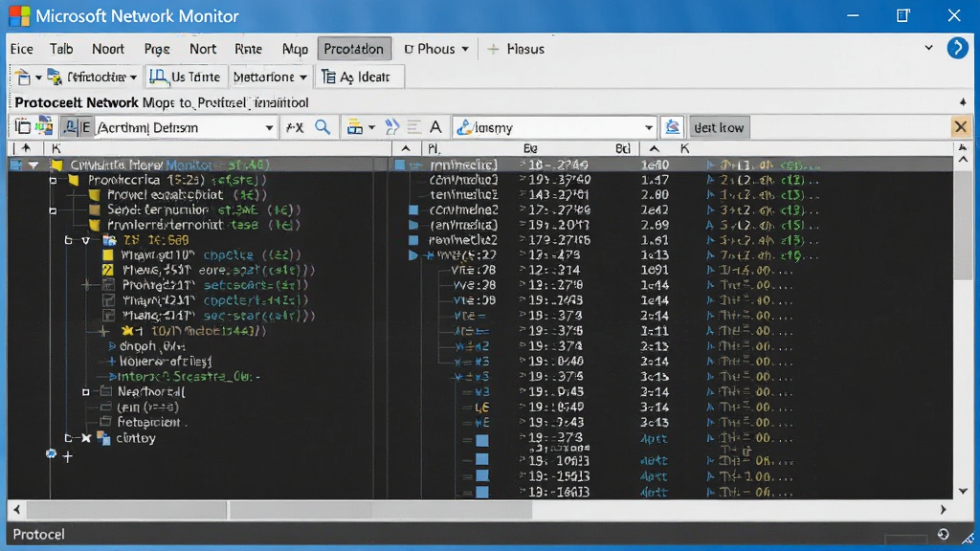Click the Us Tdmte toolbar button
The height and width of the screenshot is (551, 980).
pyautogui.click(x=186, y=77)
